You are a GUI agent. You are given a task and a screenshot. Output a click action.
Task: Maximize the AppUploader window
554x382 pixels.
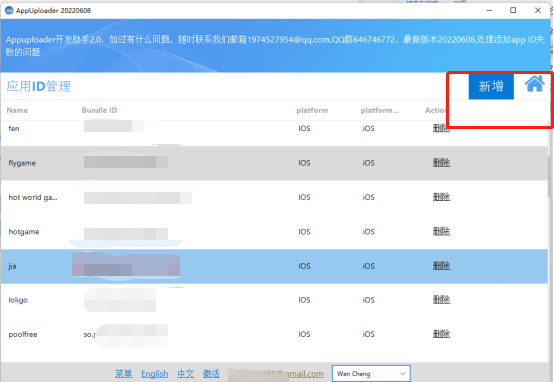pos(513,10)
